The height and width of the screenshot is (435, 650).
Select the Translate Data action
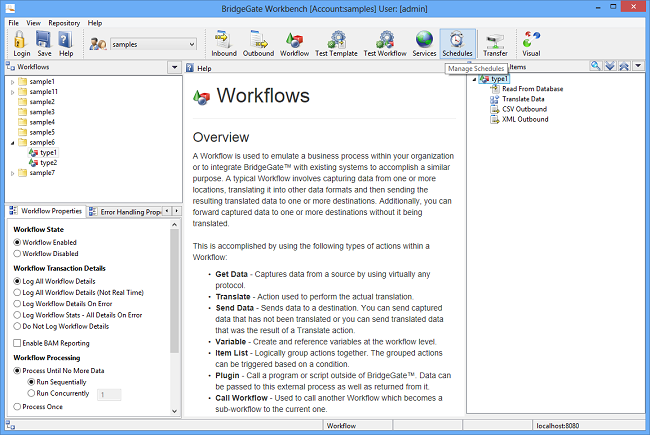tap(517, 99)
